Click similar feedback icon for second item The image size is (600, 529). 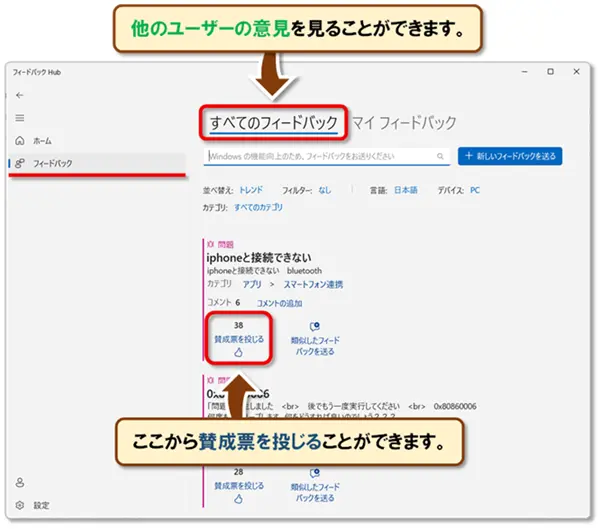[315, 473]
